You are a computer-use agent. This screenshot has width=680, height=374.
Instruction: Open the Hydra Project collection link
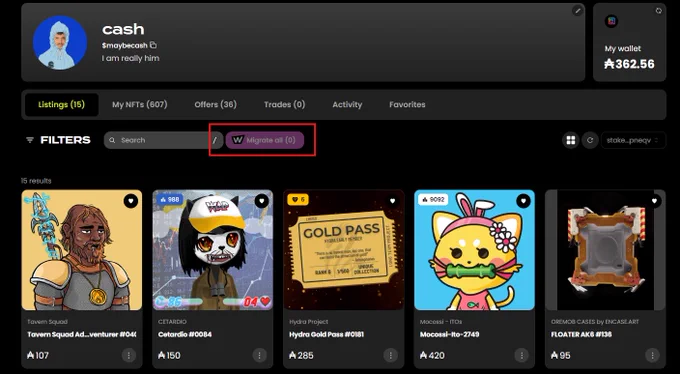click(x=309, y=322)
